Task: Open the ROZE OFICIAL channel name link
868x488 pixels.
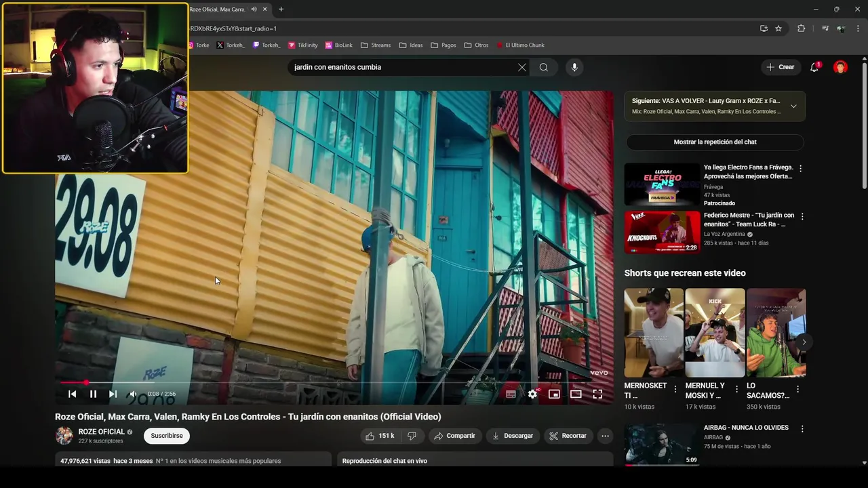Action: [x=102, y=432]
